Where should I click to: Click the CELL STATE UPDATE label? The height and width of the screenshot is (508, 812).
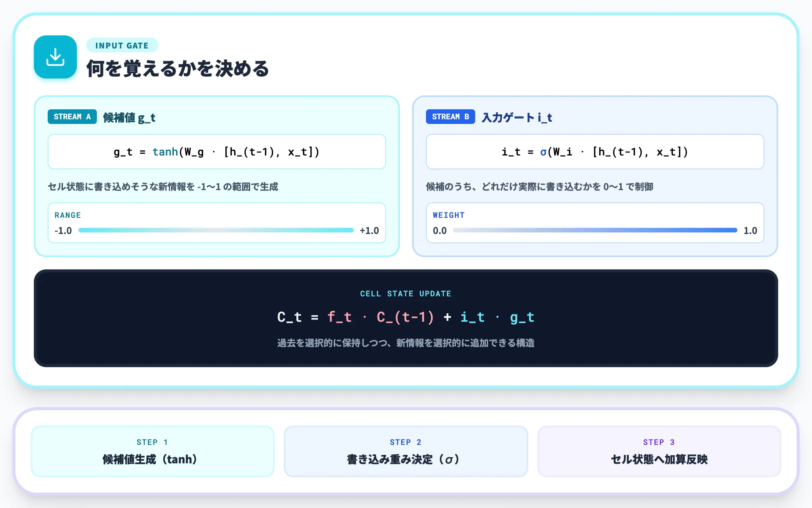point(406,294)
